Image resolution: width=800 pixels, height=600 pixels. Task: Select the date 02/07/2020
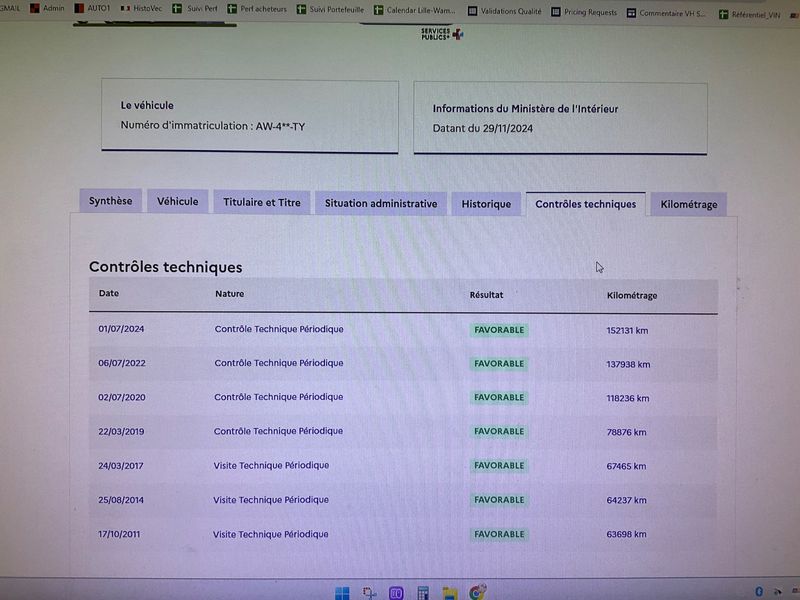click(121, 397)
